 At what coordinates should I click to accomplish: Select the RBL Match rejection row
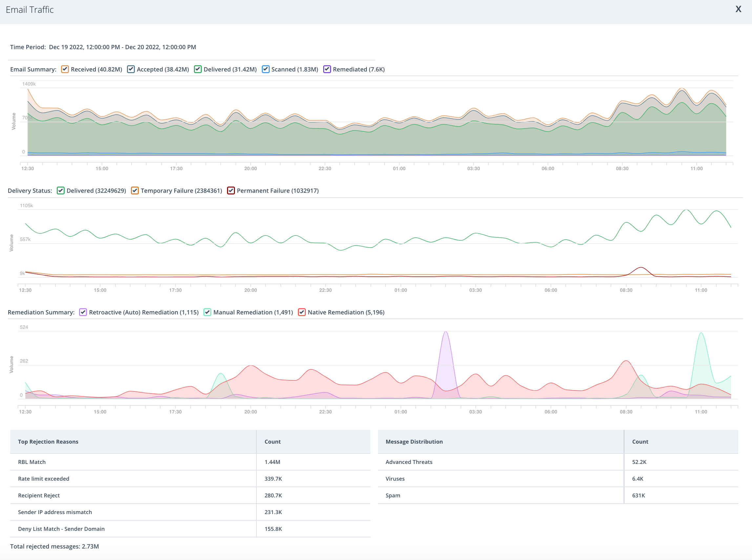click(190, 462)
